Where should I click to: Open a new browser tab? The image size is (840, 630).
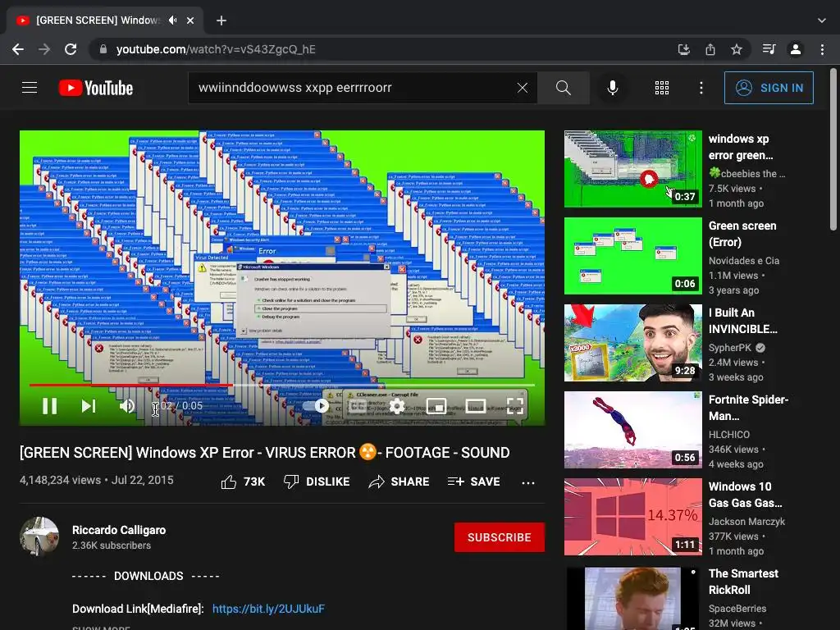pos(221,21)
